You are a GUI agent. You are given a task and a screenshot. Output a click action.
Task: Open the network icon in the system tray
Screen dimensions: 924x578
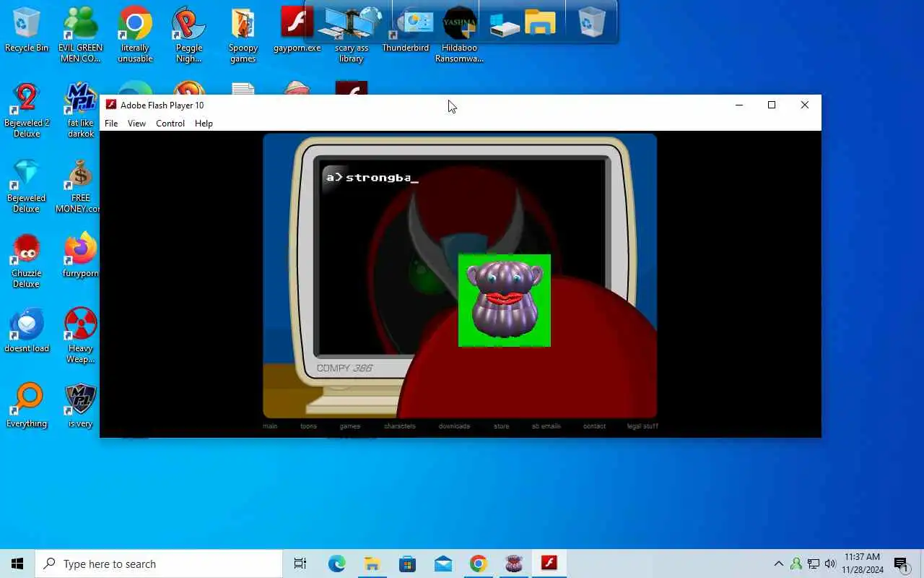point(814,564)
